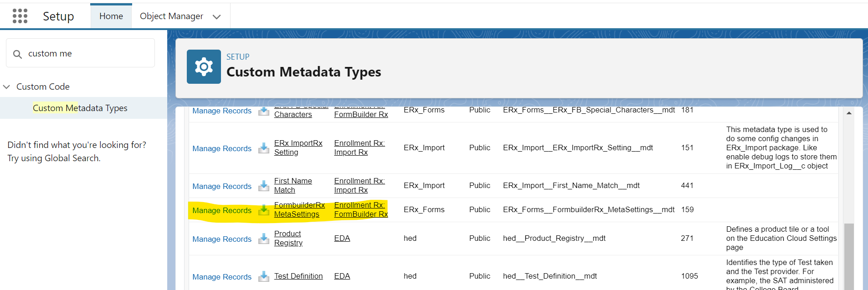The width and height of the screenshot is (868, 290).
Task: Open the EDA package link for Product Registry
Action: point(342,238)
